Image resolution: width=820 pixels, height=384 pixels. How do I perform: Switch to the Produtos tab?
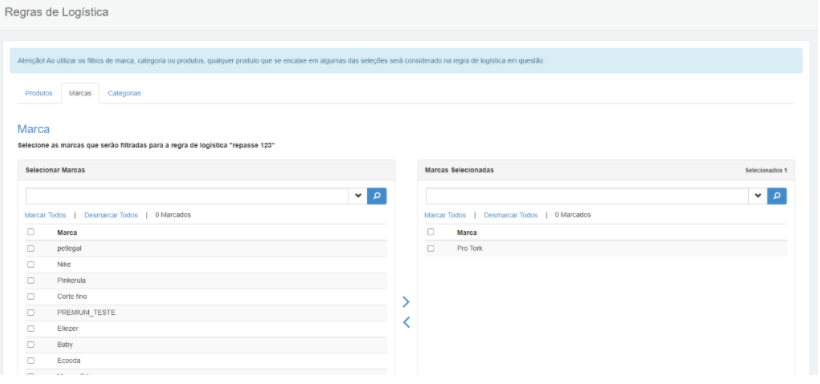point(39,93)
